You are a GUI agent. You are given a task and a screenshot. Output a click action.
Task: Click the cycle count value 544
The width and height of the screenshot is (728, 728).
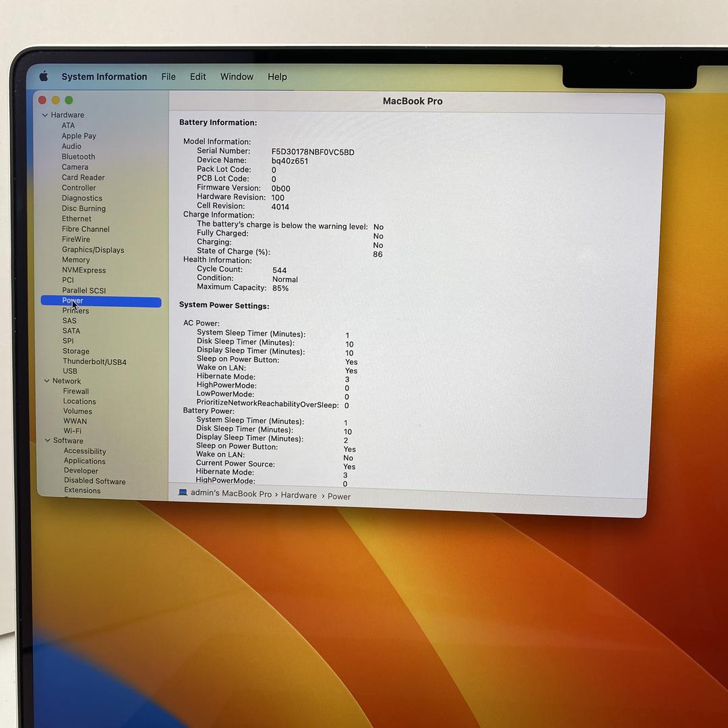280,270
